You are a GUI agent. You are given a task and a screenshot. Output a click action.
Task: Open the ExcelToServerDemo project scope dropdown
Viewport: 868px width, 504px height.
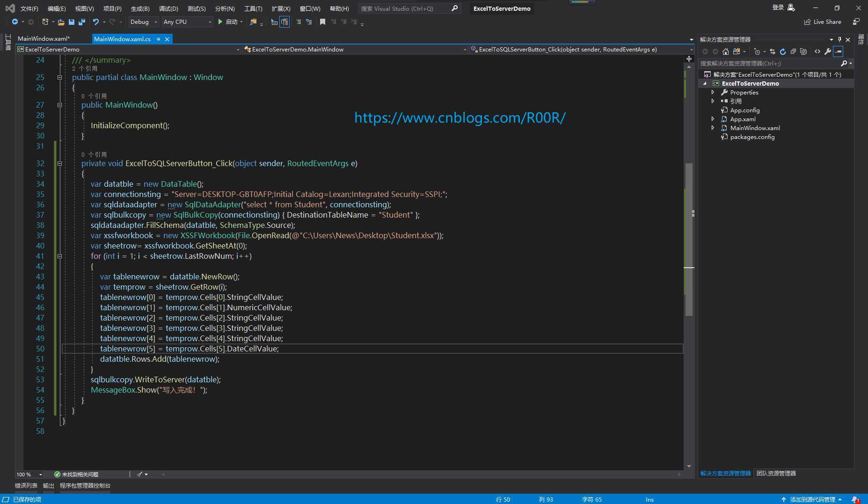(x=128, y=50)
